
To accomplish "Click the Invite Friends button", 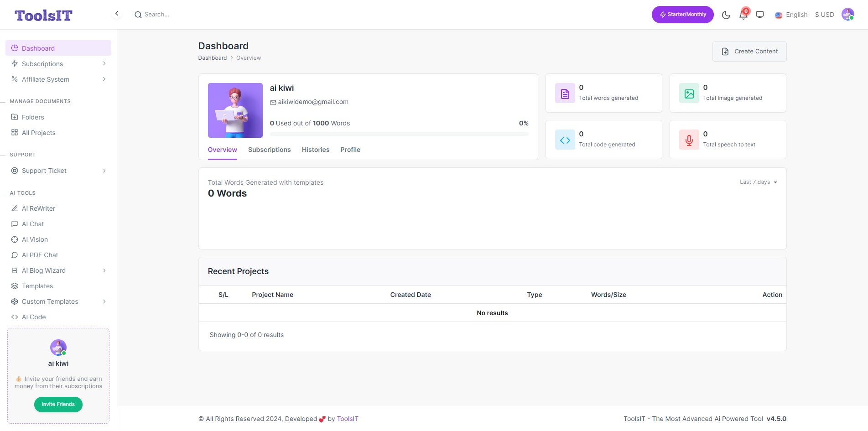I will tap(58, 405).
